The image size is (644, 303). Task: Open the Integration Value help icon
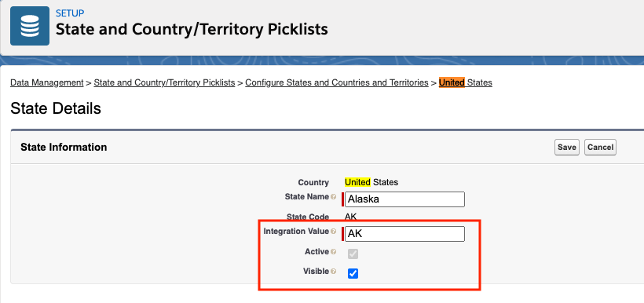pyautogui.click(x=334, y=232)
